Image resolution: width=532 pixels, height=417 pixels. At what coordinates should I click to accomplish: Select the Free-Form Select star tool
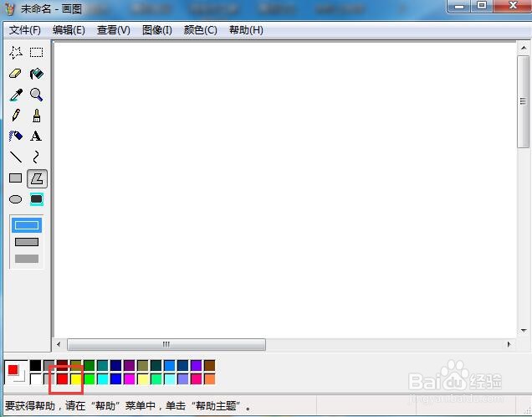pyautogui.click(x=16, y=53)
